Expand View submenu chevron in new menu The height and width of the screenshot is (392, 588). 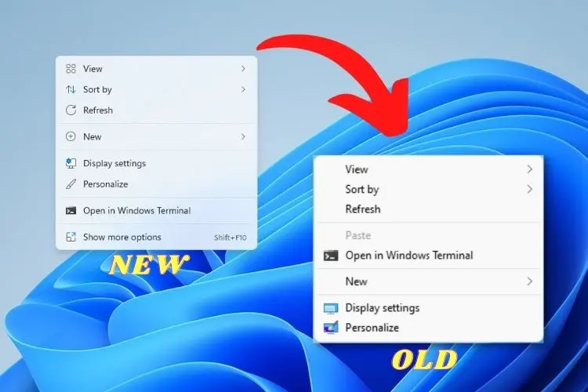coord(243,69)
